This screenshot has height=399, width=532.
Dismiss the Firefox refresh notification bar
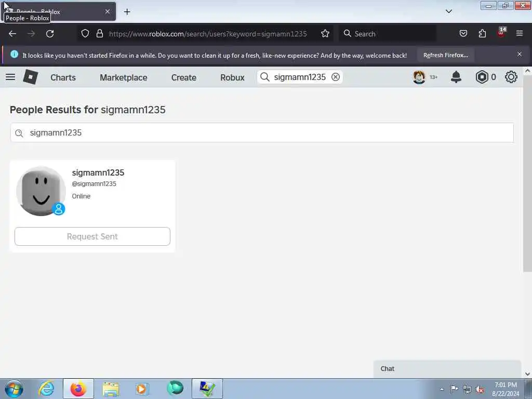[x=520, y=54]
